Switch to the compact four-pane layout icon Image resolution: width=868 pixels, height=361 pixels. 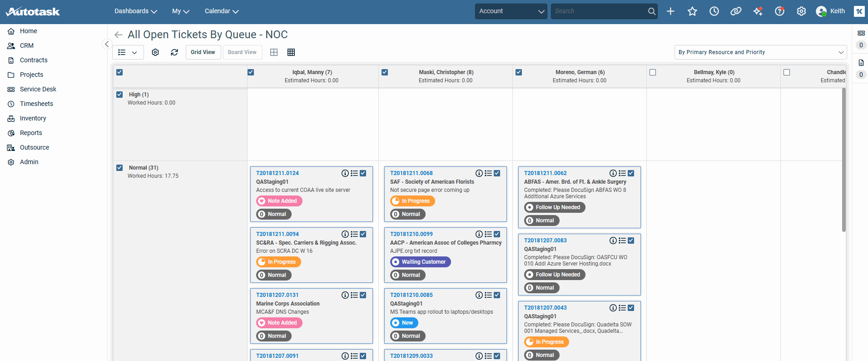(x=274, y=52)
